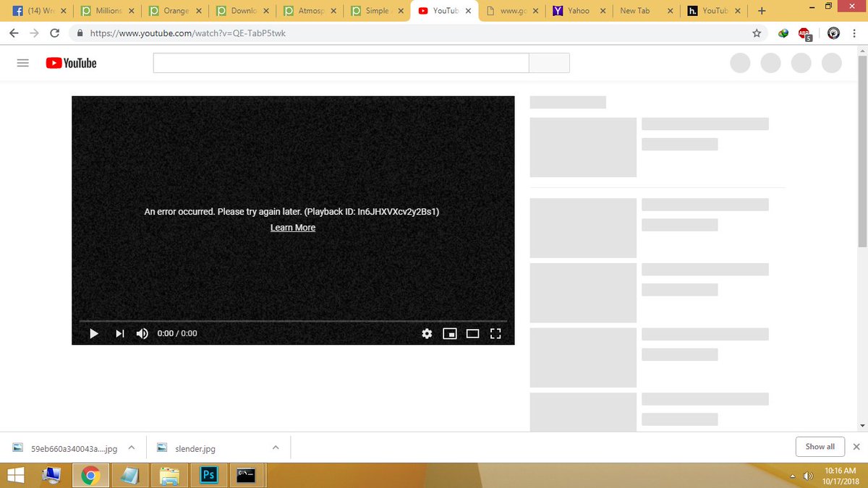Click the YouTube search button
868x488 pixels.
[549, 63]
